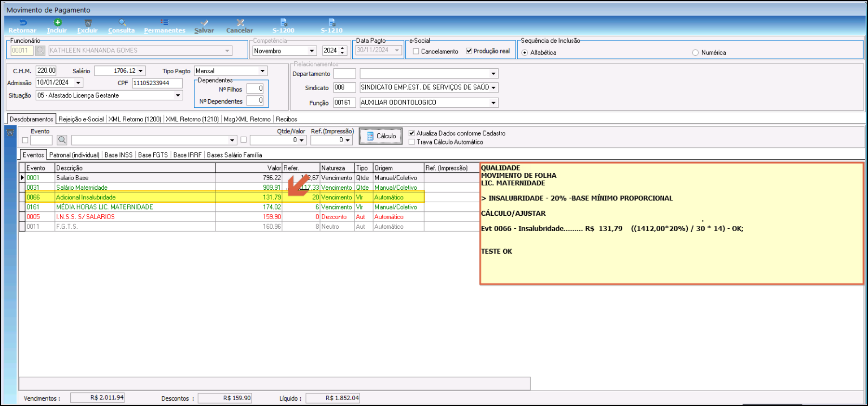The height and width of the screenshot is (406, 868).
Task: Tick the checkbox beside Evento field
Action: [25, 140]
